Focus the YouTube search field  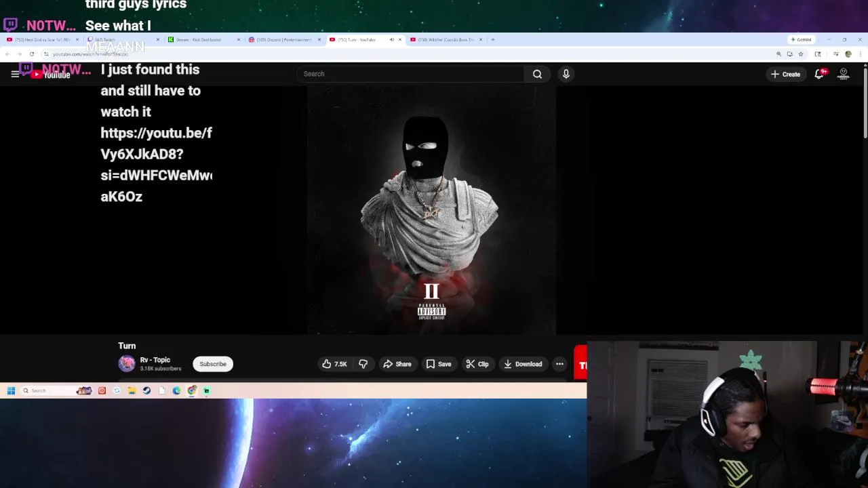(x=410, y=74)
